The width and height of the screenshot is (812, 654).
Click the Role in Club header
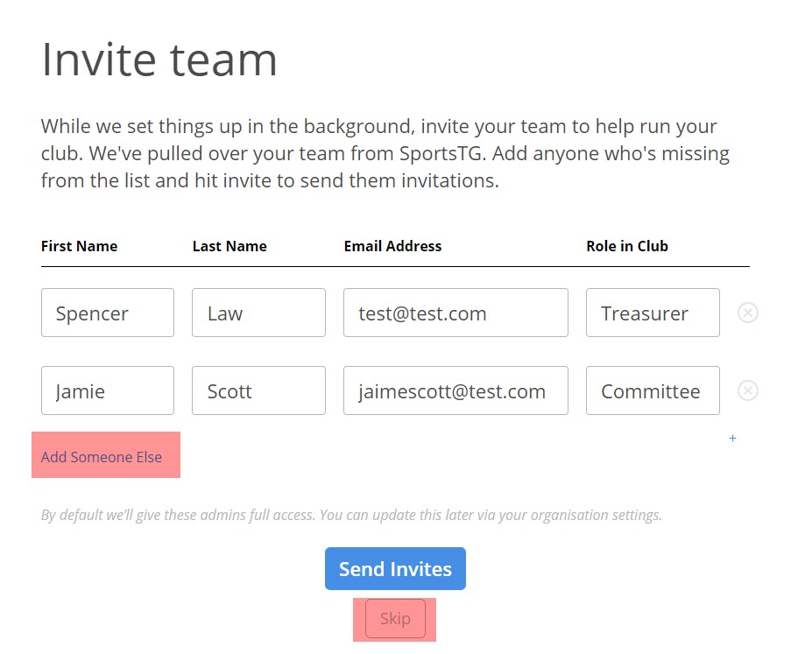[627, 246]
